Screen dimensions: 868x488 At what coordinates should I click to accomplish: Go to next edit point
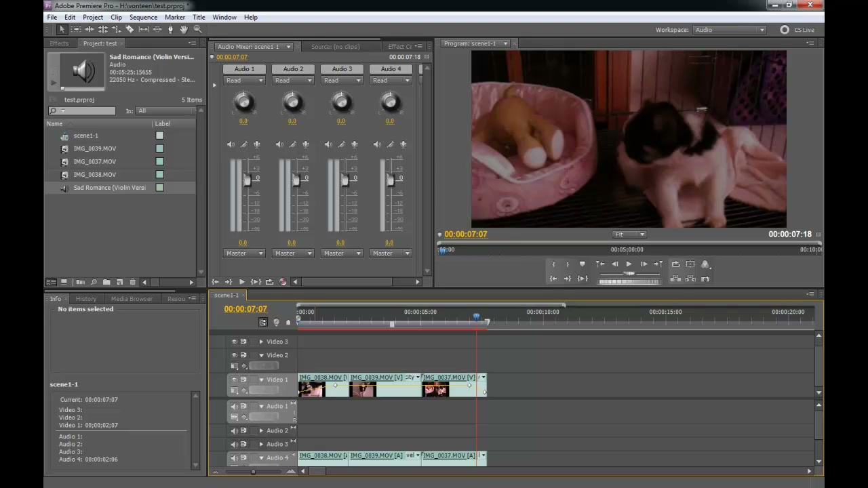pos(658,264)
